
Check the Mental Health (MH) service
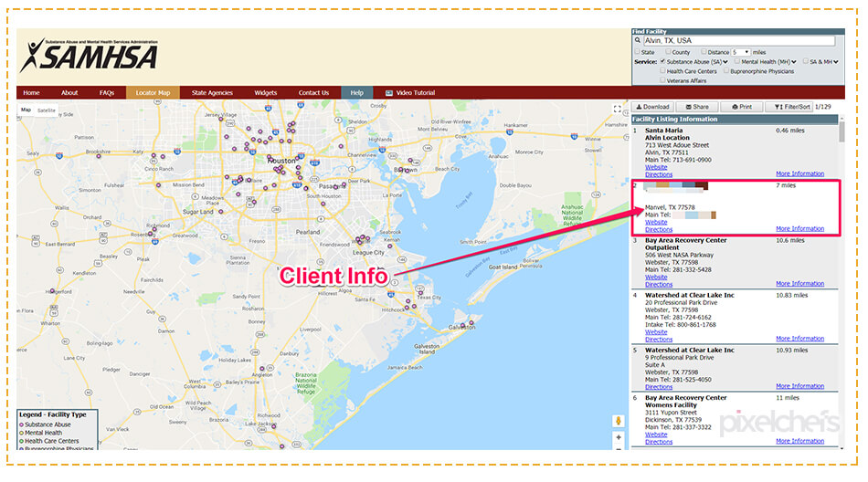(737, 61)
